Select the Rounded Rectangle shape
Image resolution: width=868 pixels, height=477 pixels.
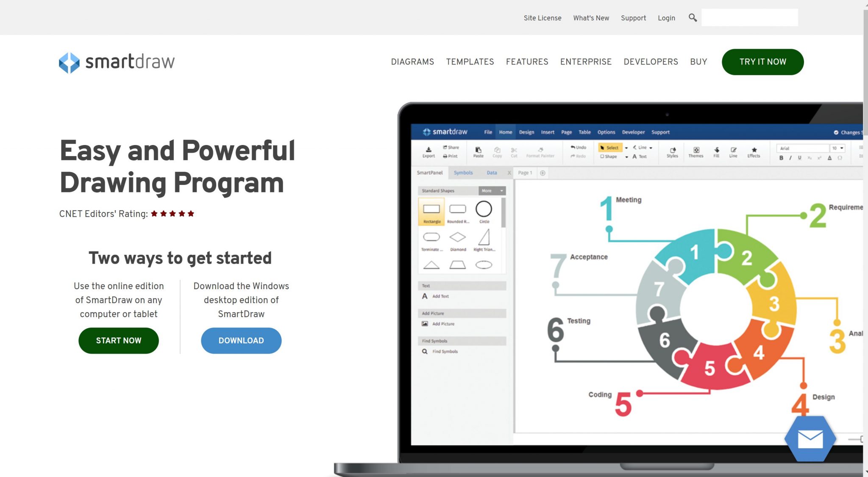tap(458, 212)
